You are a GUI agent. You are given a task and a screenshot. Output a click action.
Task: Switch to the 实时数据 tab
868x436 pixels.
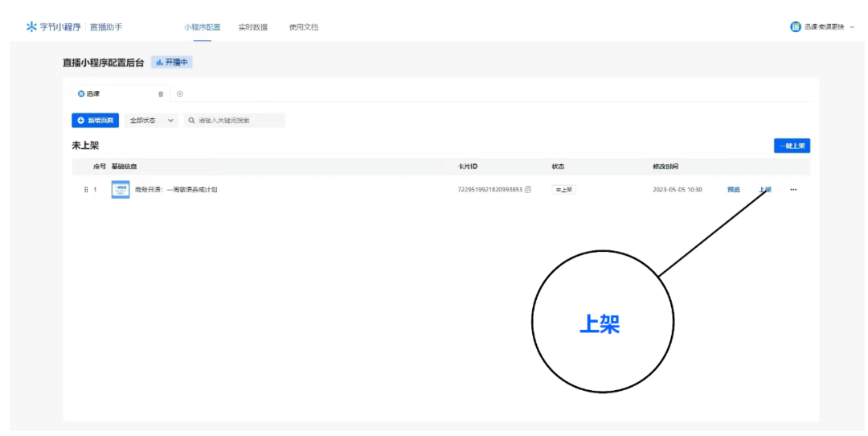pyautogui.click(x=253, y=27)
